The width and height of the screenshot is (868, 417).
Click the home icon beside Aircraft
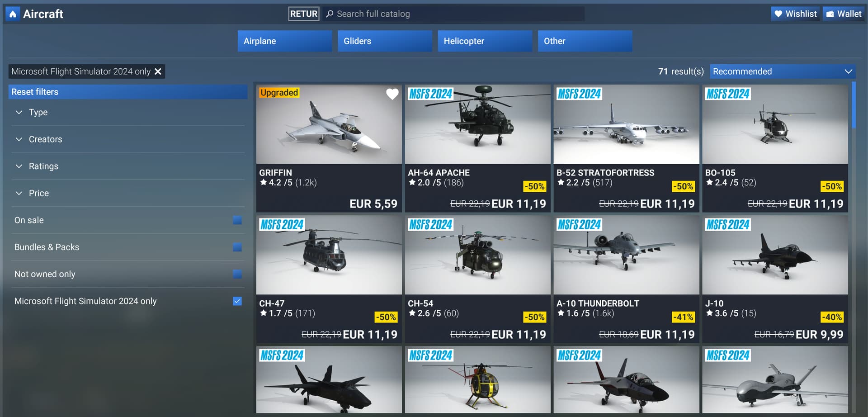(13, 14)
